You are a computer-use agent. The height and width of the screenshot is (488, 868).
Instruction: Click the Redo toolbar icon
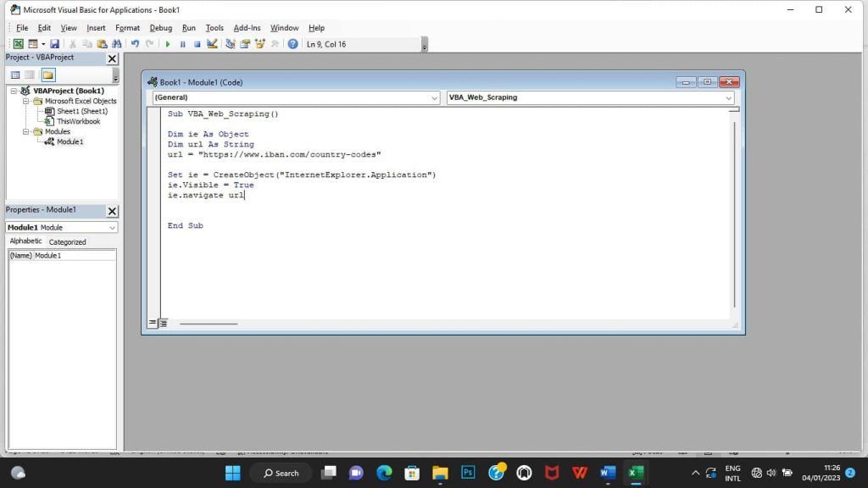(149, 44)
